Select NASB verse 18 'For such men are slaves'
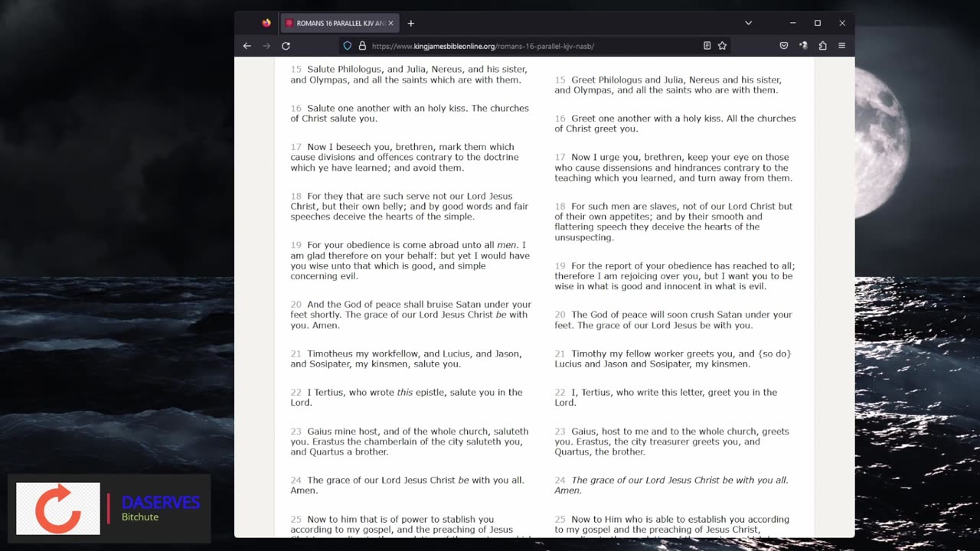Image resolution: width=980 pixels, height=551 pixels. tap(674, 222)
